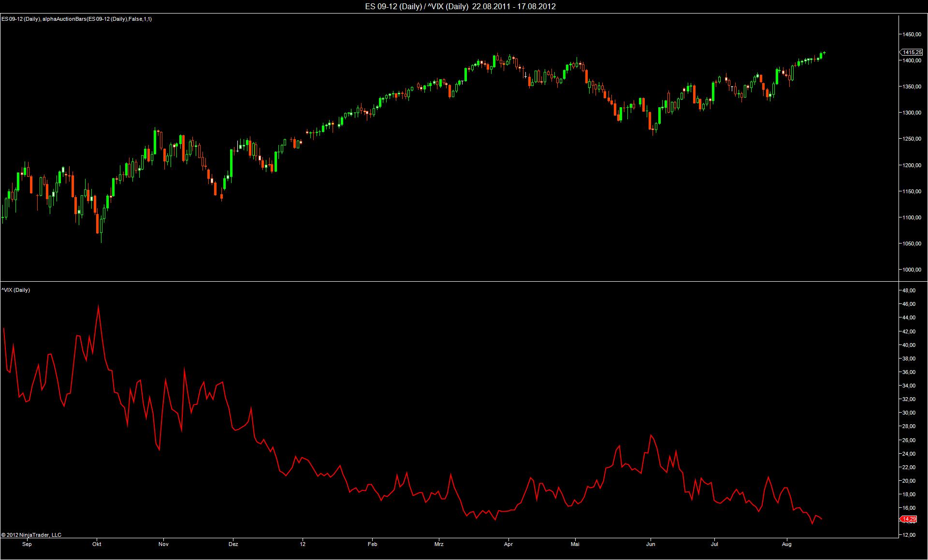Click the 1415,25 current price marker
Viewport: 928px width, 560px height.
tap(912, 52)
